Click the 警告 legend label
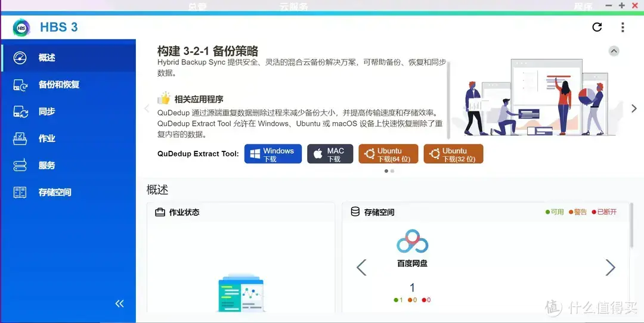Image resolution: width=644 pixels, height=323 pixels. tap(580, 212)
